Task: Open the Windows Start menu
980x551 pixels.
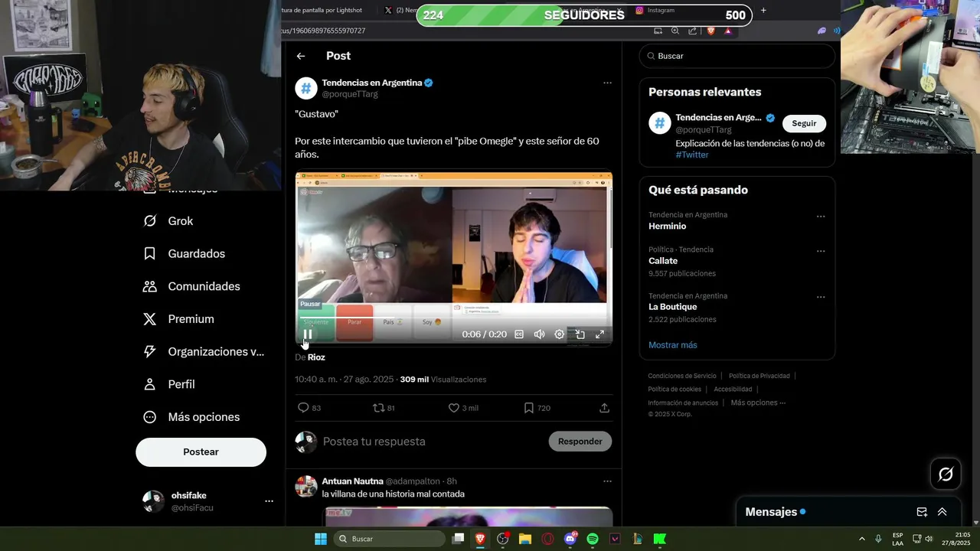Action: click(x=321, y=539)
